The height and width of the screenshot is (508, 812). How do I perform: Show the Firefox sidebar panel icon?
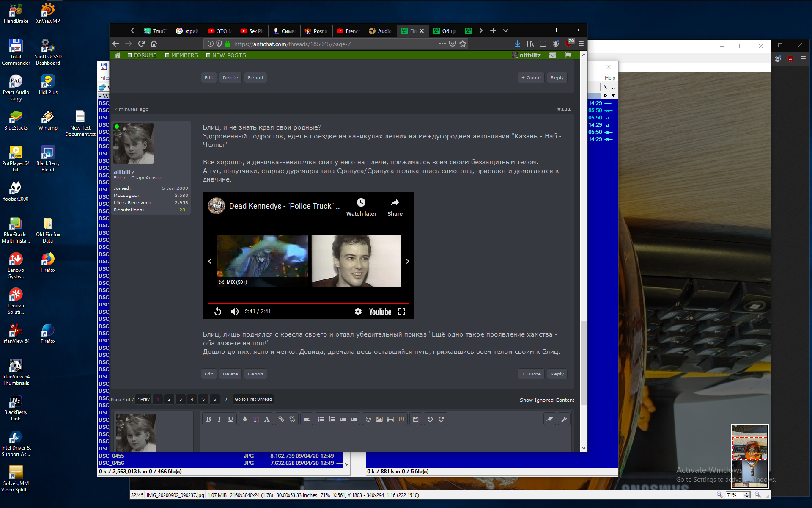point(543,44)
